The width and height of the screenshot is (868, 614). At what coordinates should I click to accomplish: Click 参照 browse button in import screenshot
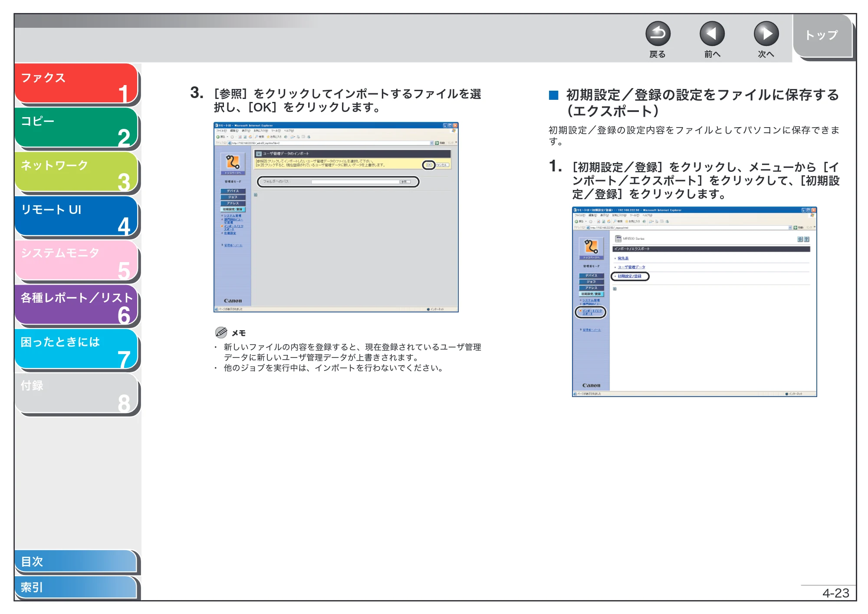click(x=404, y=182)
